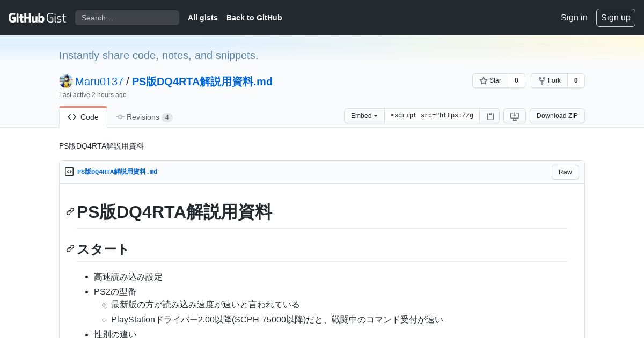Download the gist as ZIP

tap(557, 116)
